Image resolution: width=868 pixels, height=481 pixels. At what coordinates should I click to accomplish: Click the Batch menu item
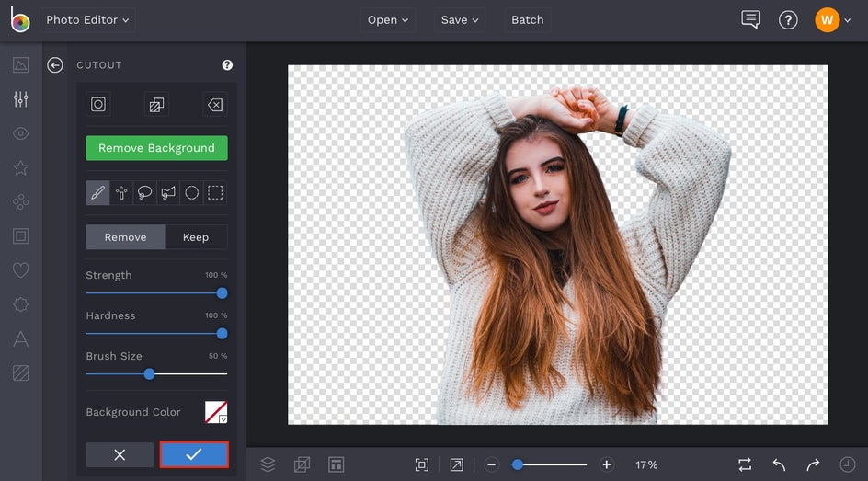point(527,20)
